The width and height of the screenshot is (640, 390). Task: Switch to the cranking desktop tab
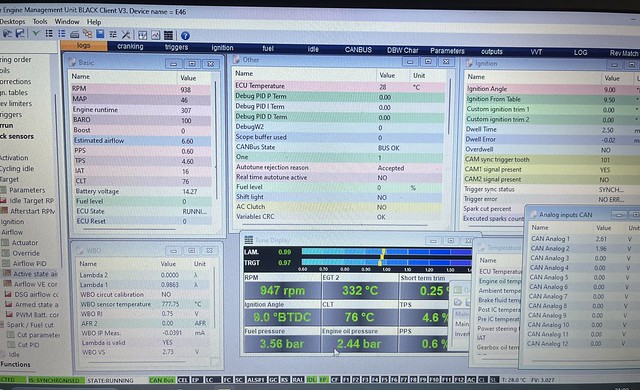130,47
